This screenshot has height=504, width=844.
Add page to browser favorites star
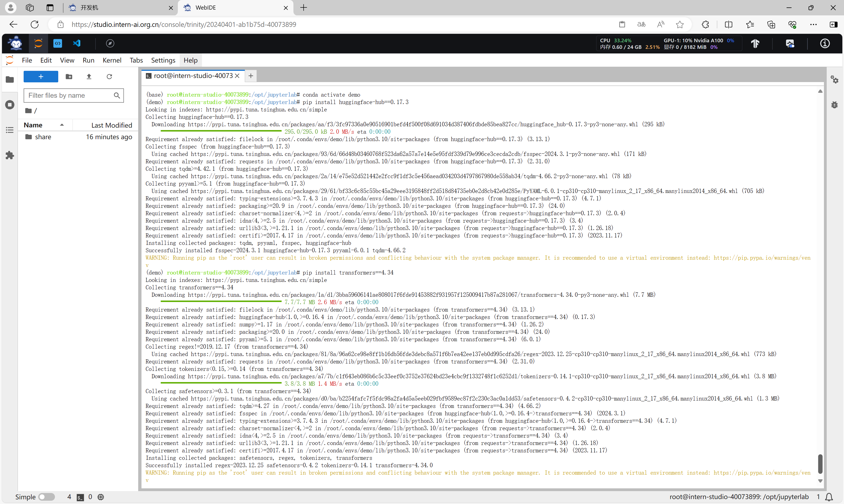(680, 24)
